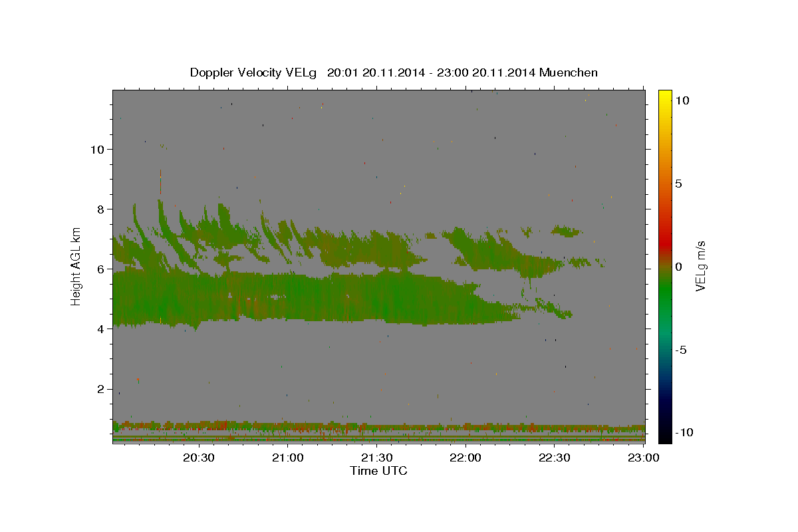Click the '21:00' time axis label
This screenshot has height=532, width=798.
pyautogui.click(x=287, y=458)
